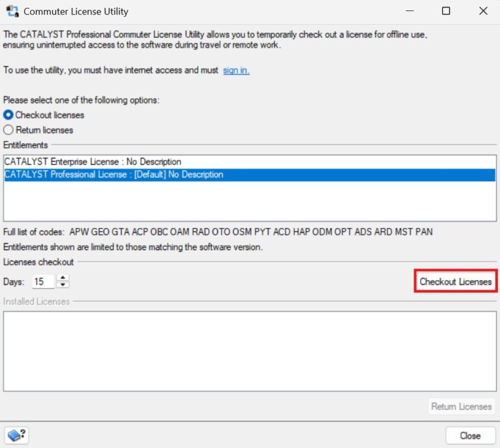This screenshot has width=500, height=448.
Task: Click inside the Installed Licenses list box
Action: pos(250,352)
